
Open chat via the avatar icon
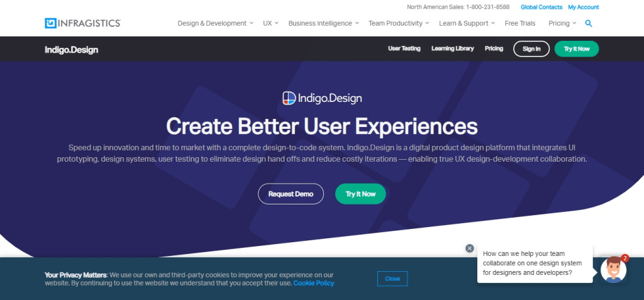(613, 270)
